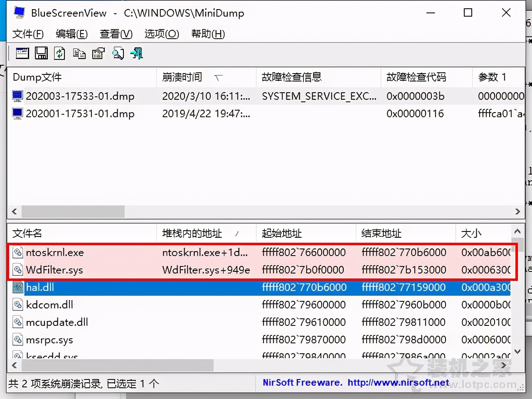532x399 pixels.
Task: Click the monitor icon next to 202001-17531-01.dmp
Action: pos(17,113)
